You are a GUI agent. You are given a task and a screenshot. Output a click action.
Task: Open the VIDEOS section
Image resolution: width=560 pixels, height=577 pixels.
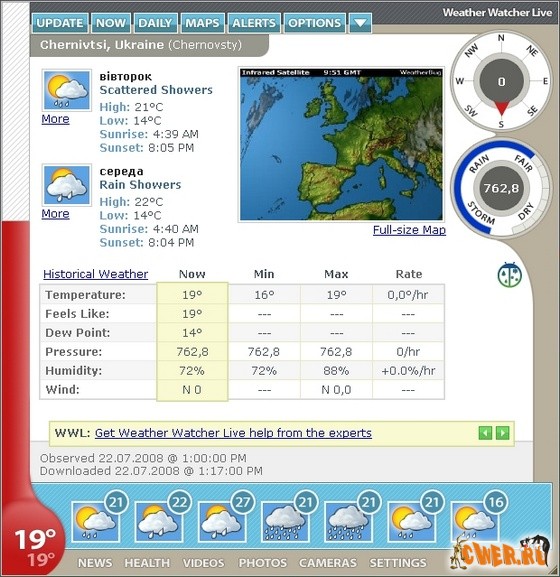[203, 563]
